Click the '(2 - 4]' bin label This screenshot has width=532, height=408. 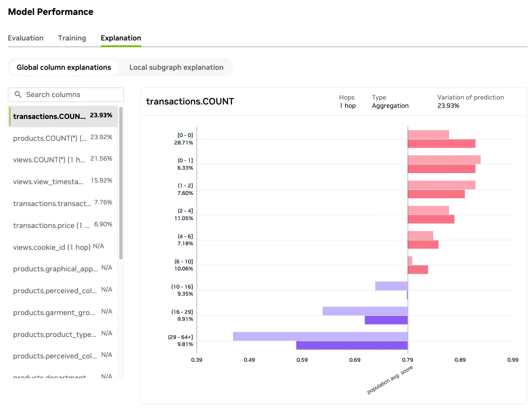click(185, 211)
